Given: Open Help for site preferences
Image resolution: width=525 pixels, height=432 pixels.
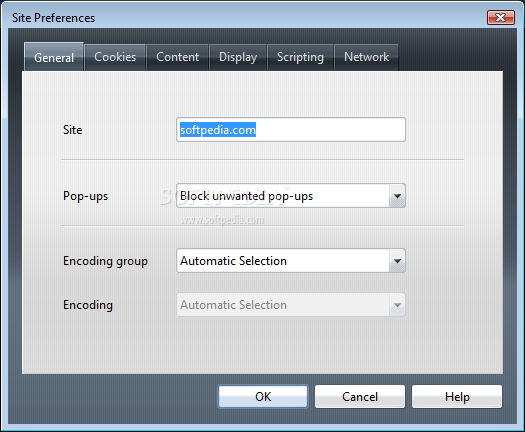Looking at the screenshot, I should 457,397.
